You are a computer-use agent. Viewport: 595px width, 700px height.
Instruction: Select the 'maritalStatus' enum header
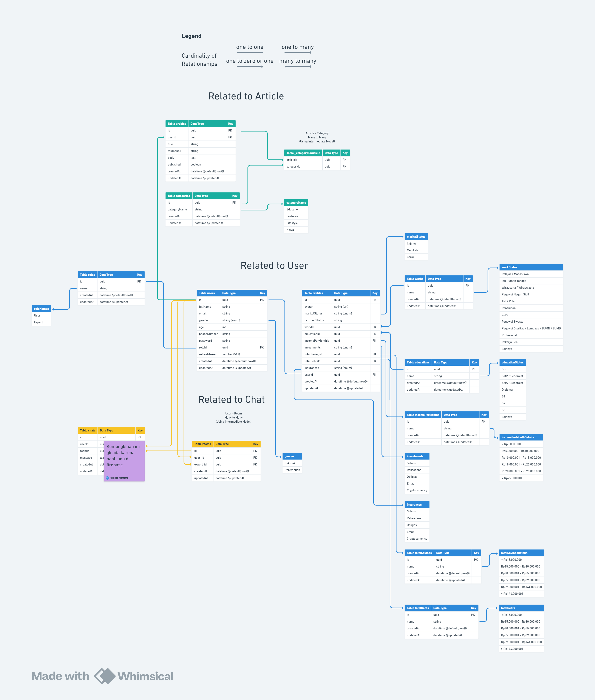coord(416,237)
